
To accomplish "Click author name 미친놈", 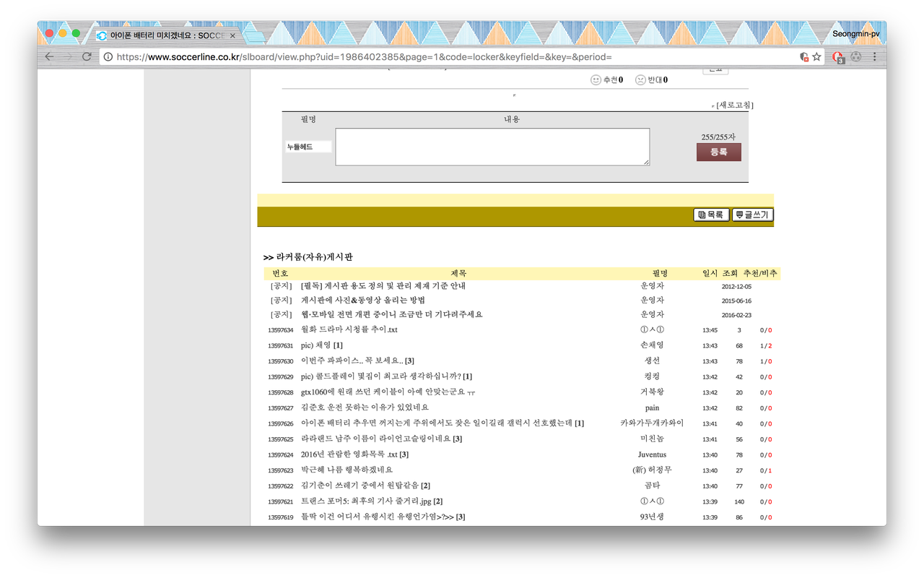I will tap(652, 439).
